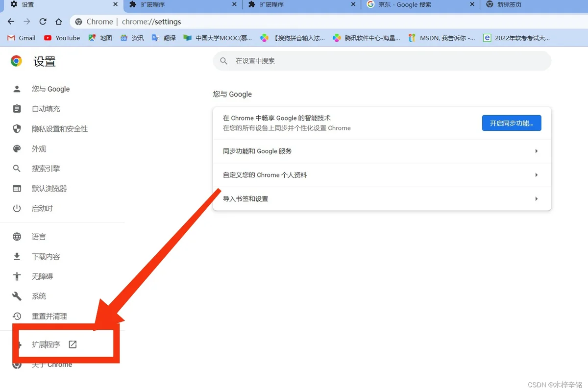The width and height of the screenshot is (588, 392).
Task: Click the clipboard icon for 自动填充
Action: click(x=17, y=109)
